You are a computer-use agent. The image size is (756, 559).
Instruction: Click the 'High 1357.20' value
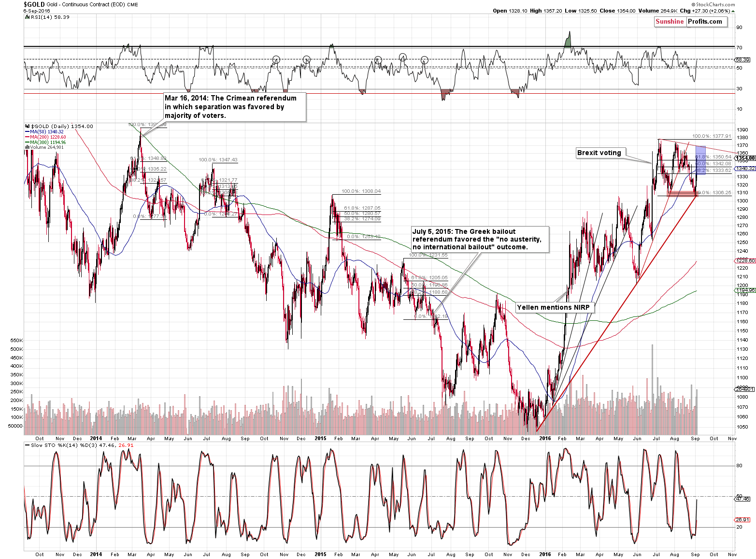(x=546, y=11)
